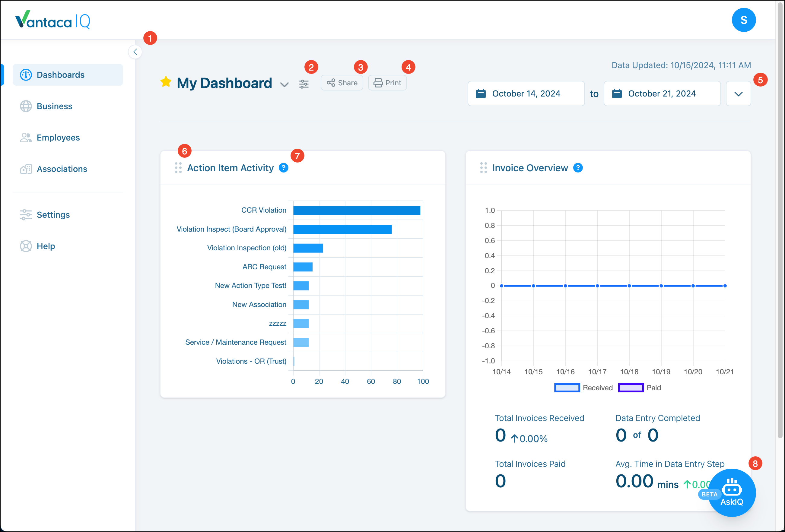Screen dimensions: 785x532
Task: Select the CCR Violation bar in the chart
Action: point(356,210)
